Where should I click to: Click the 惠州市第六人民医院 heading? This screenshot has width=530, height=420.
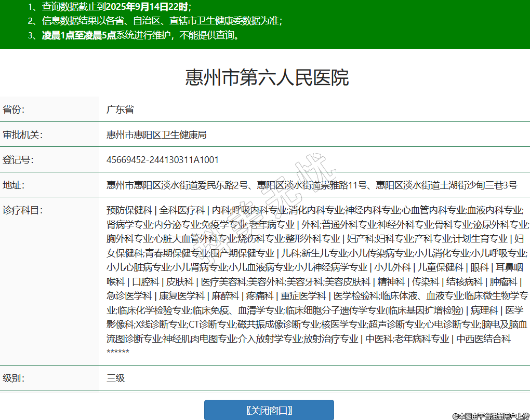[x=267, y=77]
